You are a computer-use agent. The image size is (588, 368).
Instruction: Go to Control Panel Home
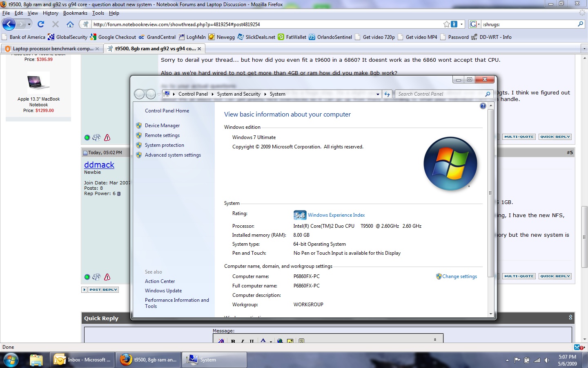[167, 111]
